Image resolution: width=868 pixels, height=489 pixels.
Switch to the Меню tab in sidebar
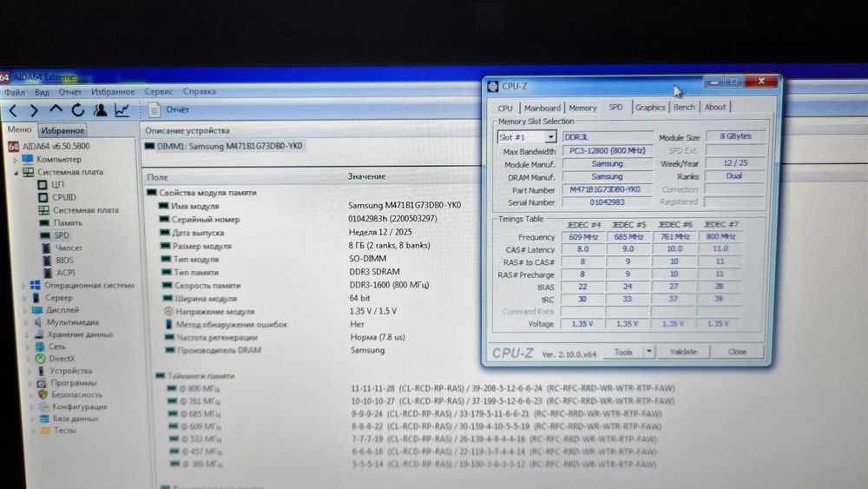[19, 129]
